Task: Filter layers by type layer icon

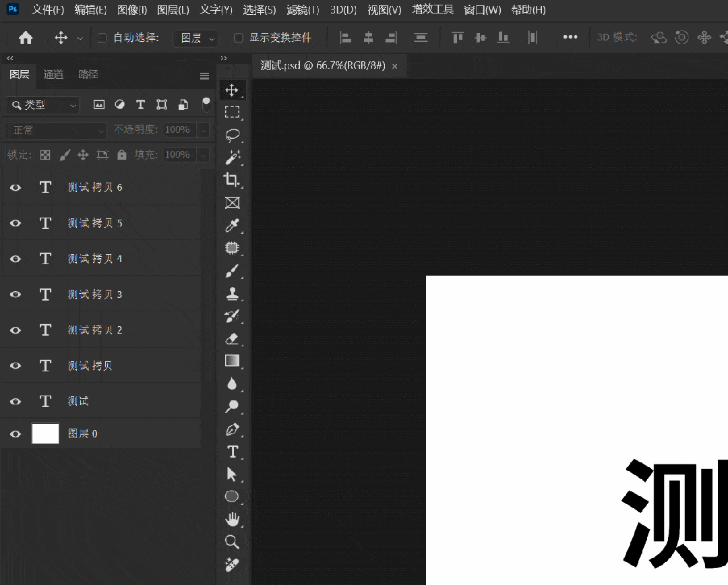Action: [x=140, y=105]
